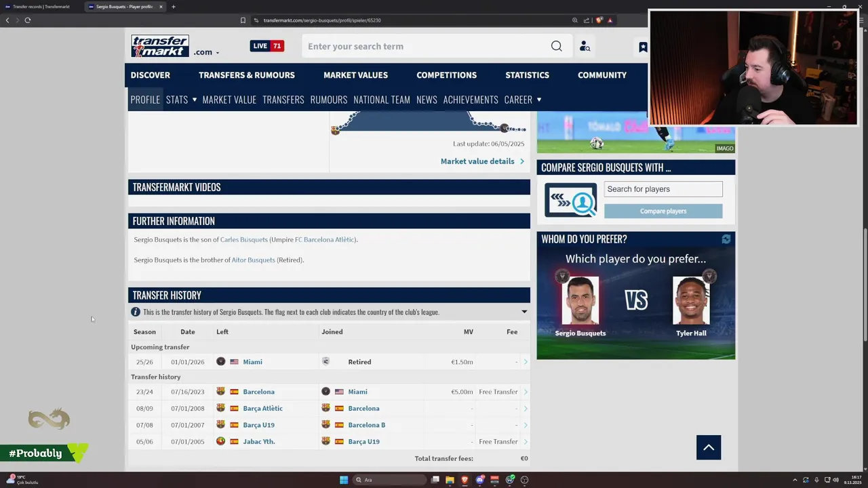This screenshot has height=488, width=868.
Task: Click the Brave shields icon
Action: pos(599,20)
